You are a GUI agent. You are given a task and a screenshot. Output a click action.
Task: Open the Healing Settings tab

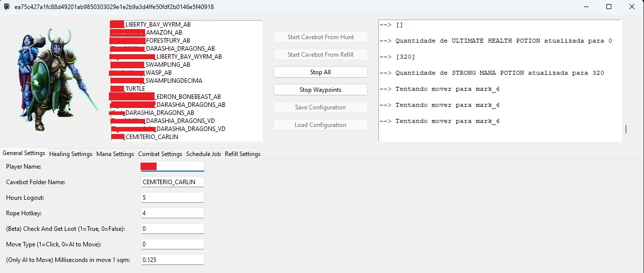point(71,154)
